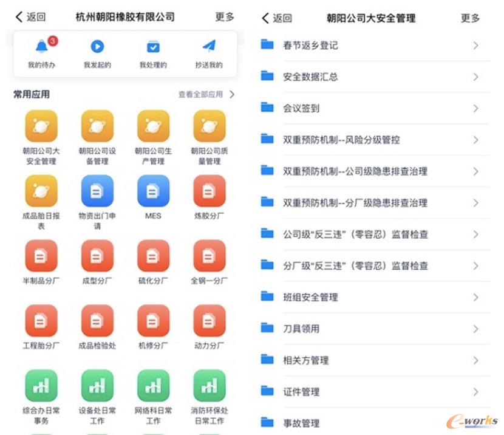504x435 pixels.
Task: Open 半制品分厂 app icon
Action: point(41,256)
